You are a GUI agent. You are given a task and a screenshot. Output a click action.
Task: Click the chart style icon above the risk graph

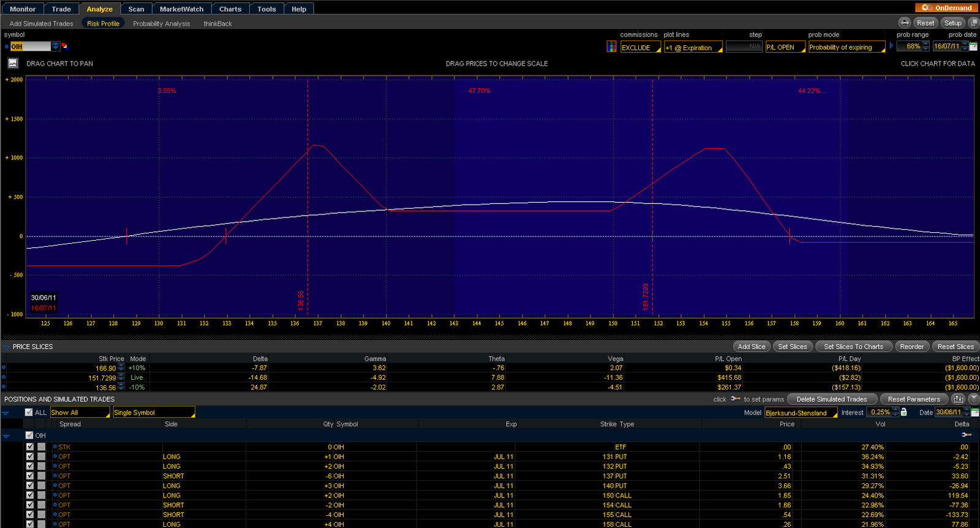(x=13, y=63)
